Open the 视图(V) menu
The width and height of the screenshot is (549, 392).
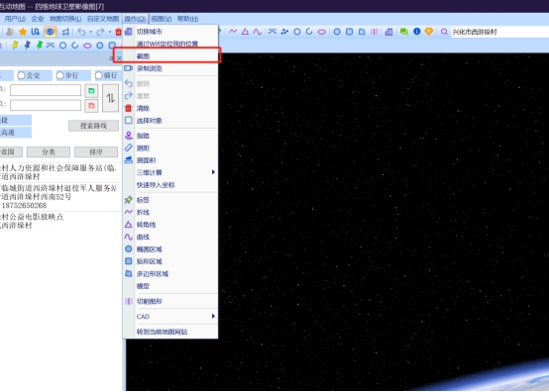[x=162, y=19]
